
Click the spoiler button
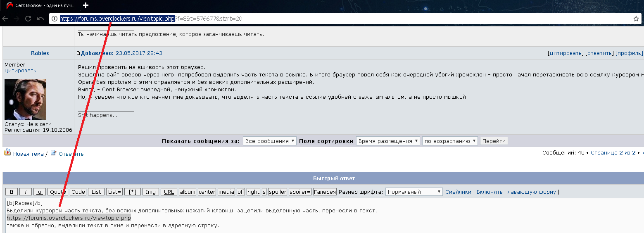278,192
